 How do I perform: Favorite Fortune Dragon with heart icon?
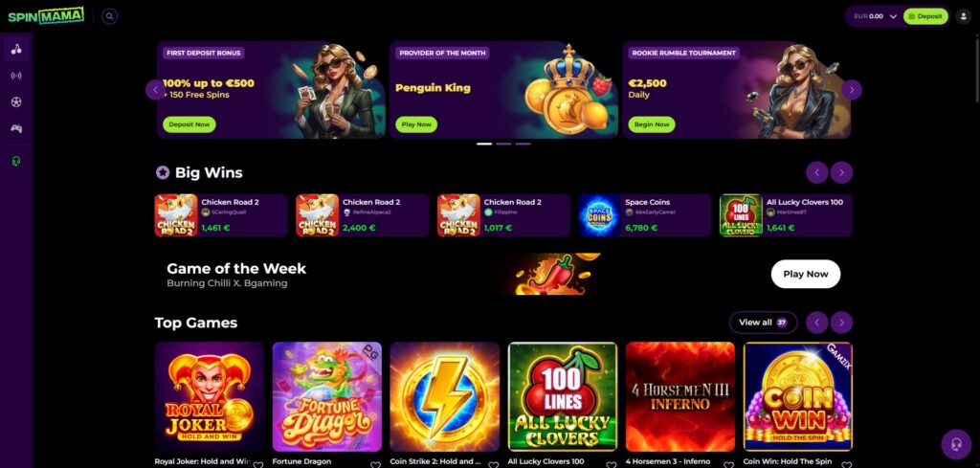(375, 464)
